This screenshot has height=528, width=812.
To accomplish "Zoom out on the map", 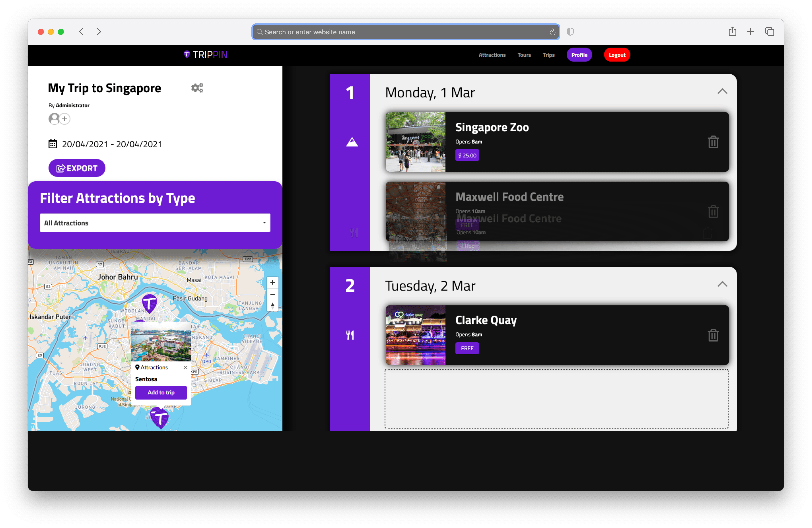I will coord(272,294).
